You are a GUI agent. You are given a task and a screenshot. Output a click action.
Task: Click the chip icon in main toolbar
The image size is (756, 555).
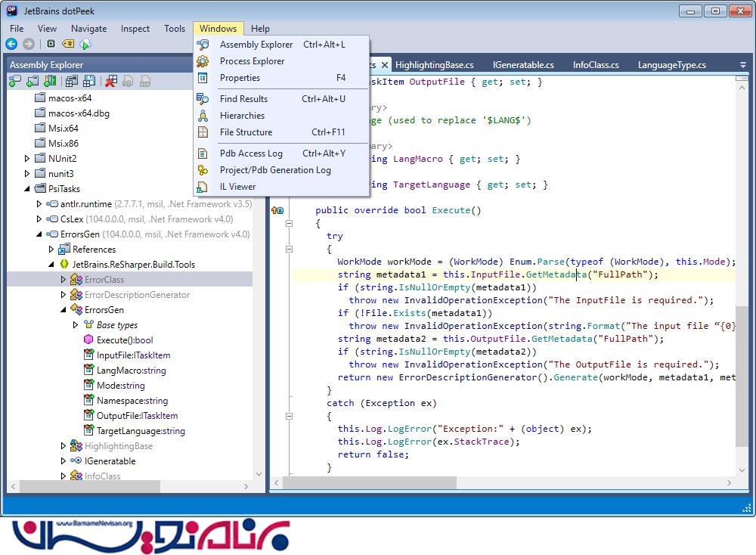pyautogui.click(x=51, y=45)
